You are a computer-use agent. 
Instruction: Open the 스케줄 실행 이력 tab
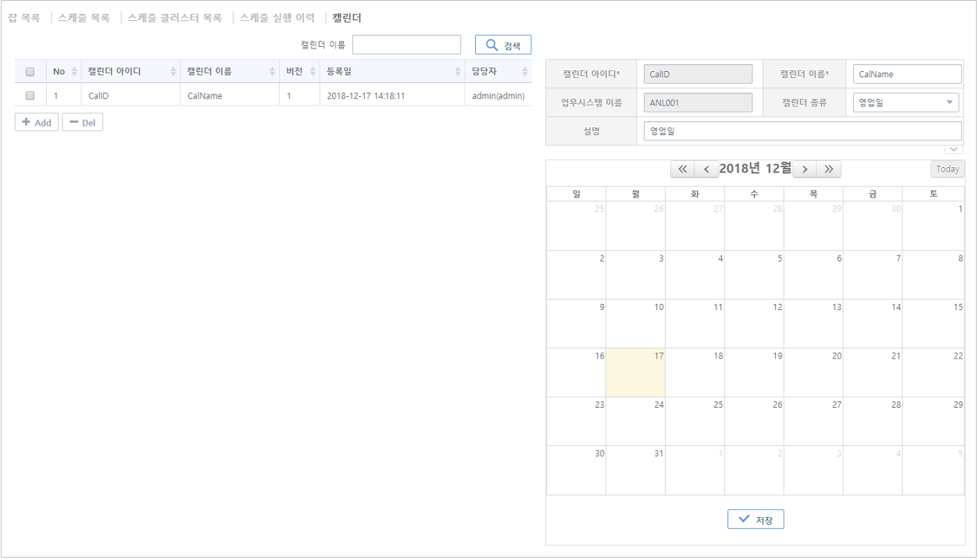pyautogui.click(x=277, y=17)
